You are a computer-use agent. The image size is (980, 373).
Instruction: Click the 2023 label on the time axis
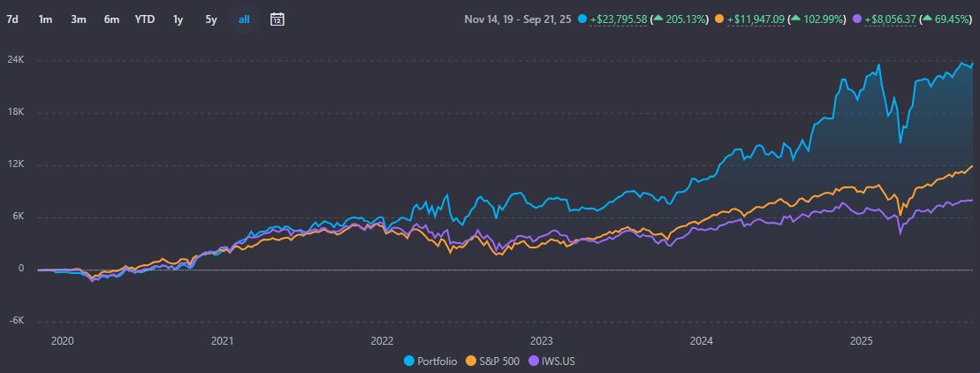541,340
